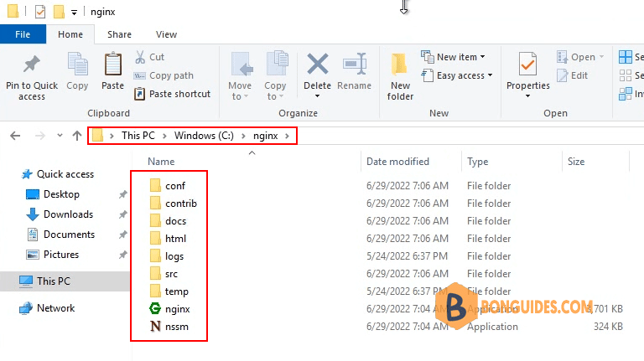Click the New folder icon
This screenshot has width=644, height=361.
(x=399, y=64)
